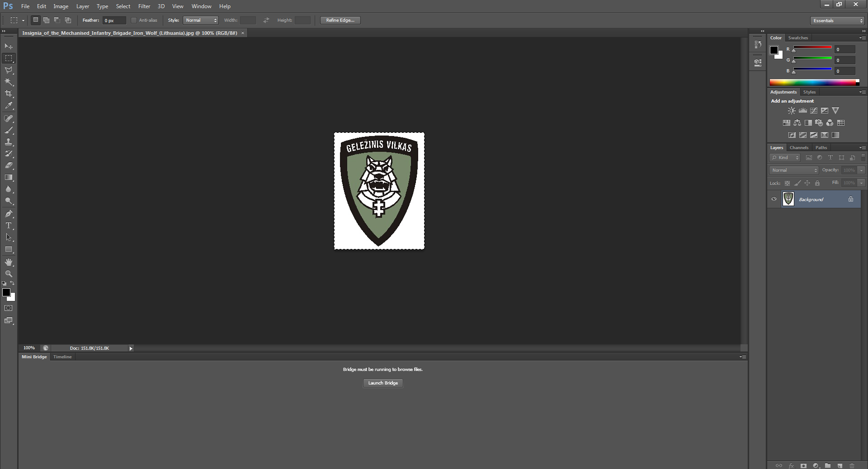Toggle Lock all
The width and height of the screenshot is (868, 469).
pos(817,183)
